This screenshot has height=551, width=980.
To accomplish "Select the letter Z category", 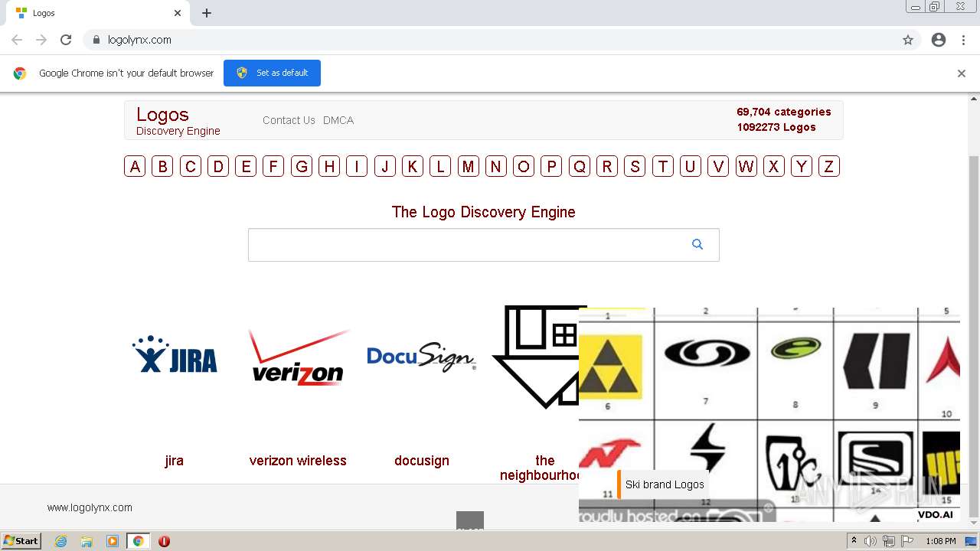I will 828,166.
